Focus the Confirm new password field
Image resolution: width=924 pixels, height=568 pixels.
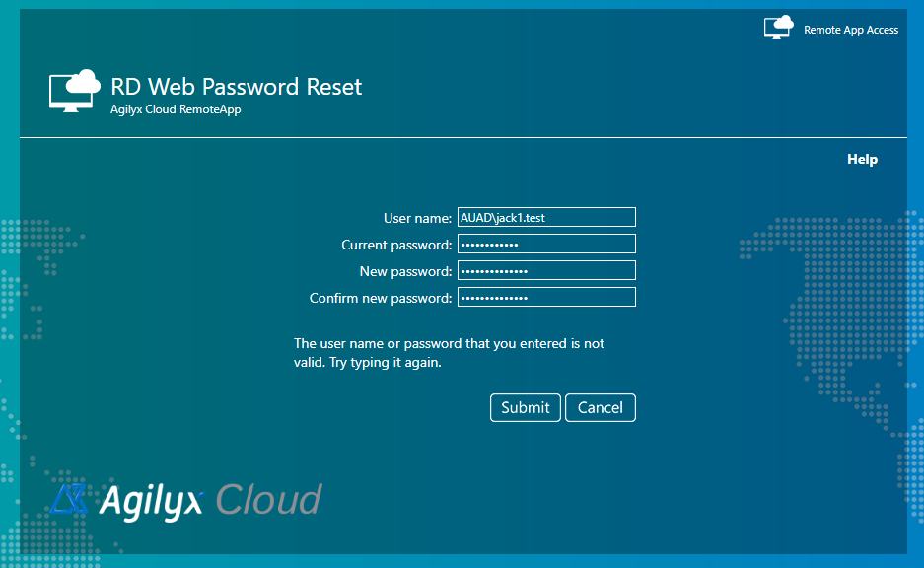546,297
